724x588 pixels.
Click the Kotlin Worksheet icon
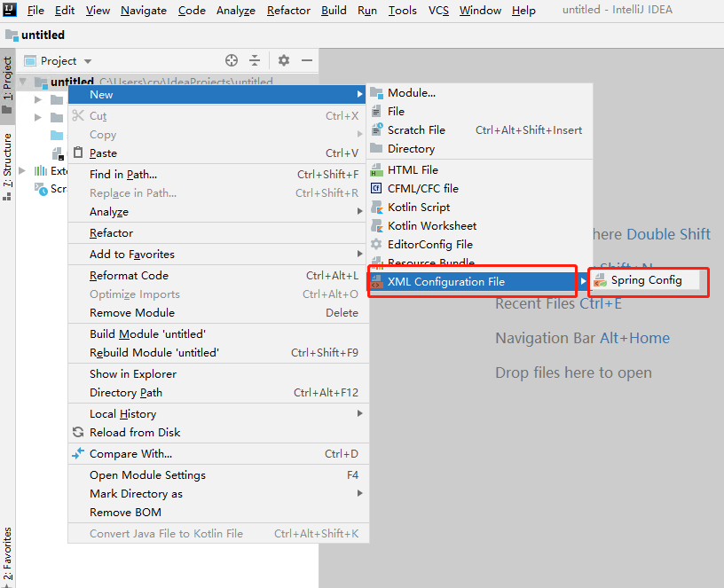pos(377,225)
